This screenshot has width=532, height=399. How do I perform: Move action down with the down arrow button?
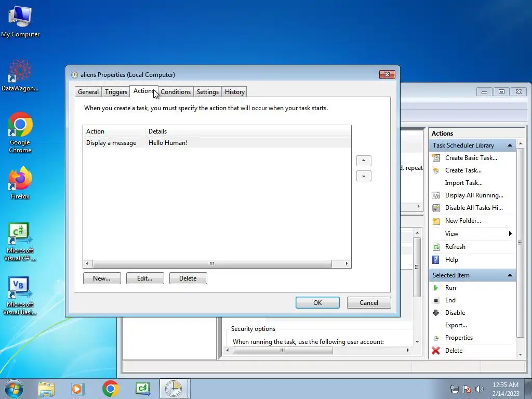pos(364,176)
